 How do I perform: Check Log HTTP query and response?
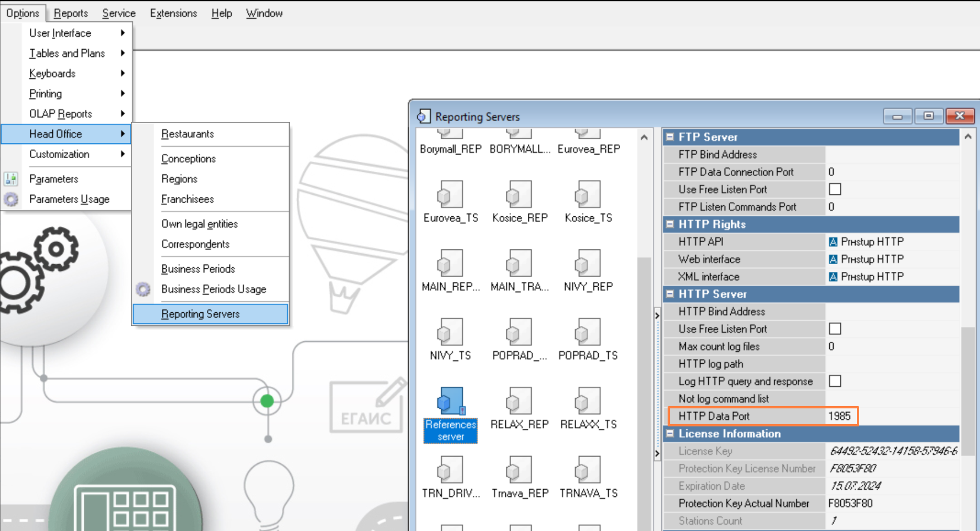834,381
